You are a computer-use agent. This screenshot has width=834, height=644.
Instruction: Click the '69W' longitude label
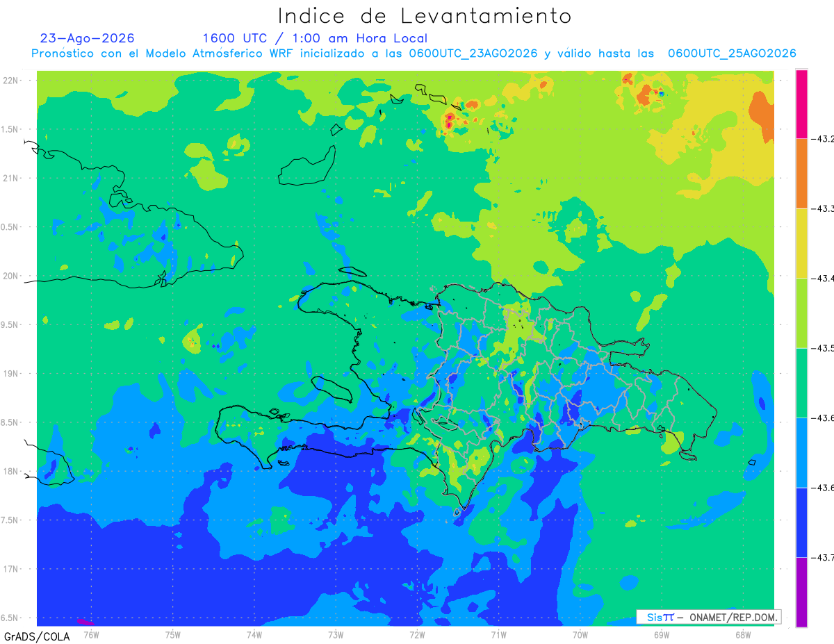coord(661,634)
